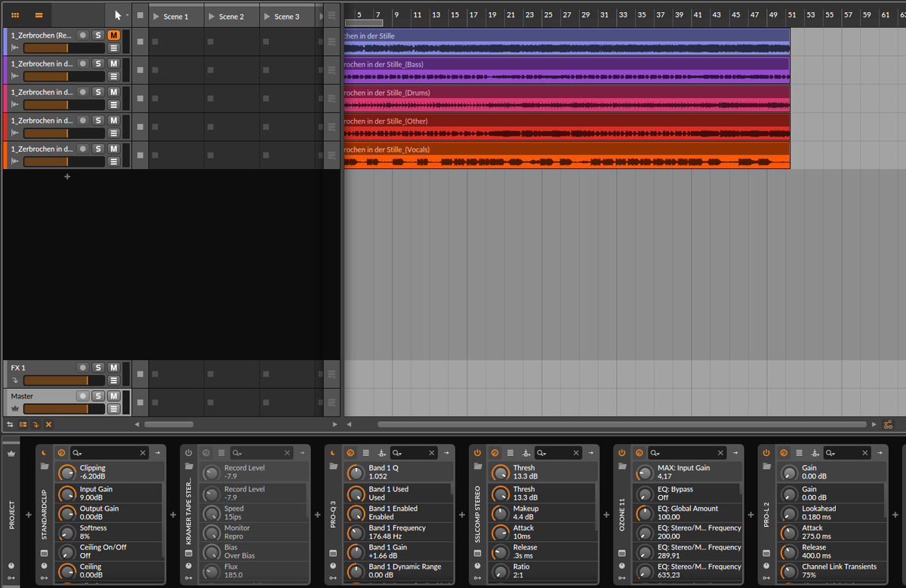
Task: Add device between STANDARDCLIP and KRAMER TAPE
Action: pyautogui.click(x=172, y=515)
